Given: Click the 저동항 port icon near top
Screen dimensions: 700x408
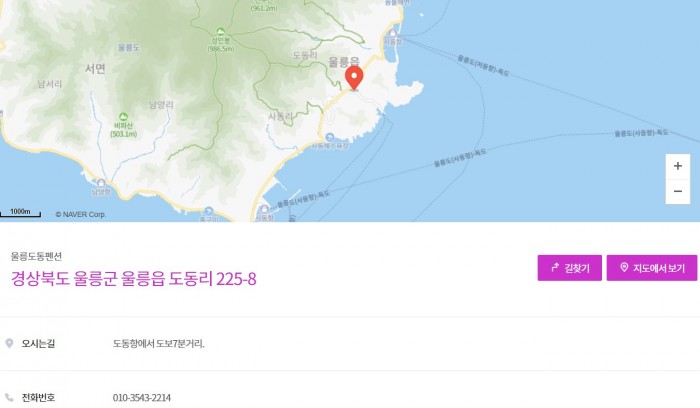Looking at the screenshot, I should (393, 33).
